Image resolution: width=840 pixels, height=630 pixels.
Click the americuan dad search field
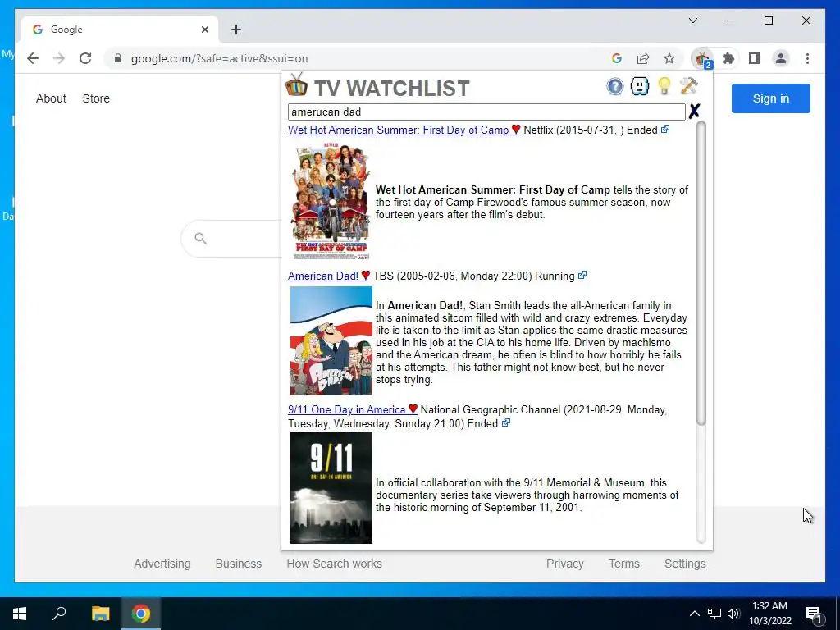(486, 112)
